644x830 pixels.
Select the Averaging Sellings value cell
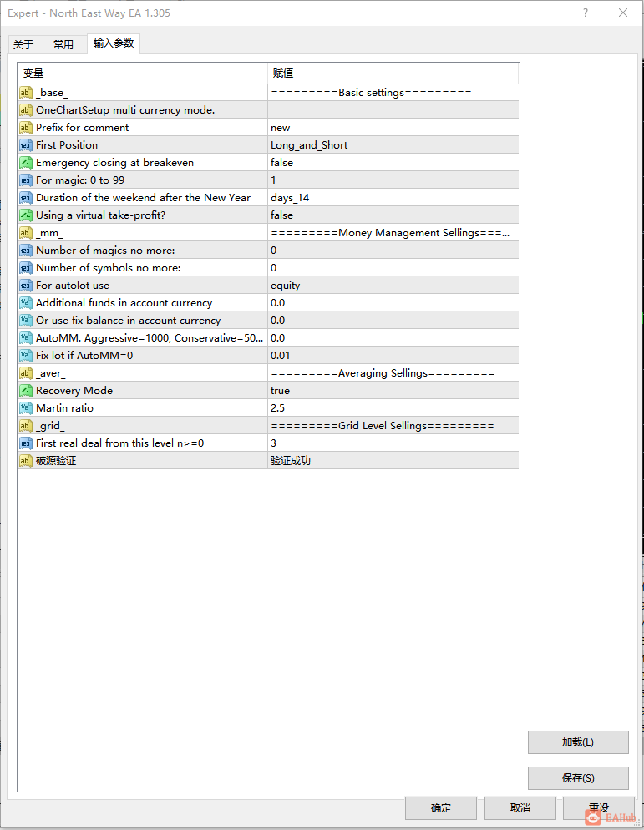click(393, 373)
